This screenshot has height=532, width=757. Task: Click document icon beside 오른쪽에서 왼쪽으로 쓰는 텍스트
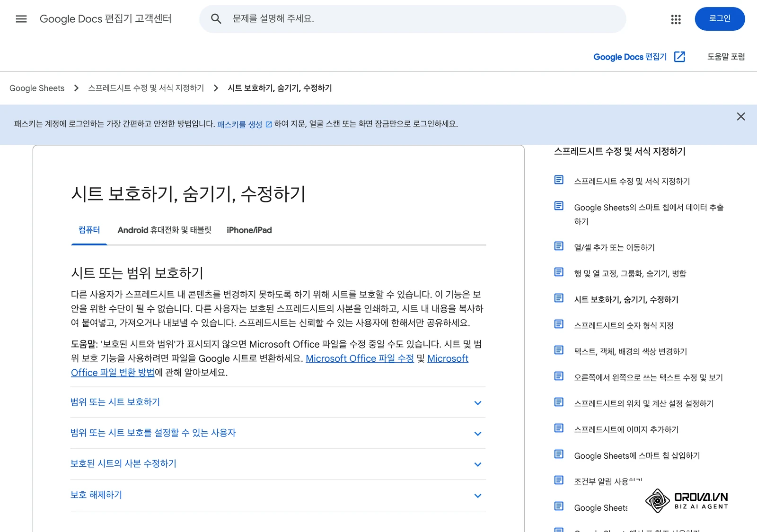click(559, 376)
